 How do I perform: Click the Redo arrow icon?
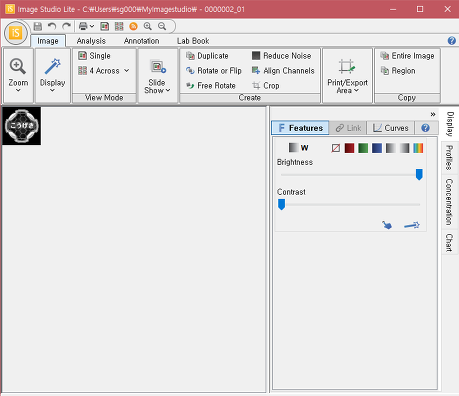(66, 26)
